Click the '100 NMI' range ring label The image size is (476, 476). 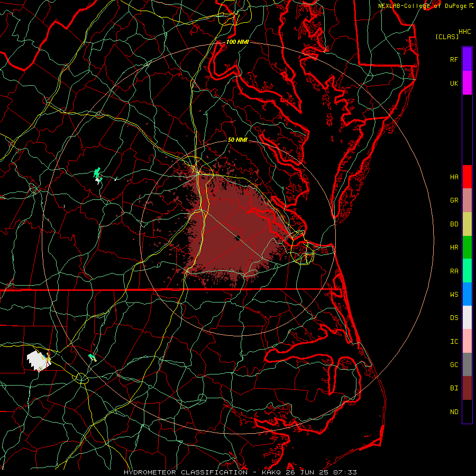[237, 42]
